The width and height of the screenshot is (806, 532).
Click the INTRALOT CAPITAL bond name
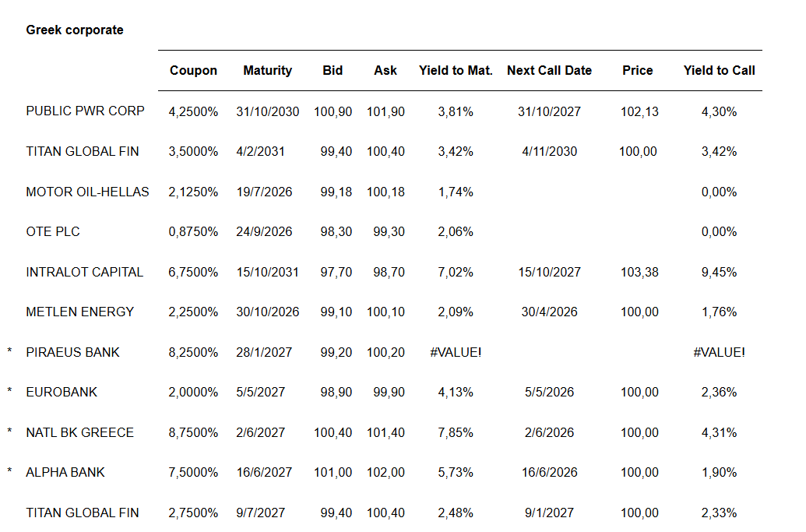(x=84, y=272)
